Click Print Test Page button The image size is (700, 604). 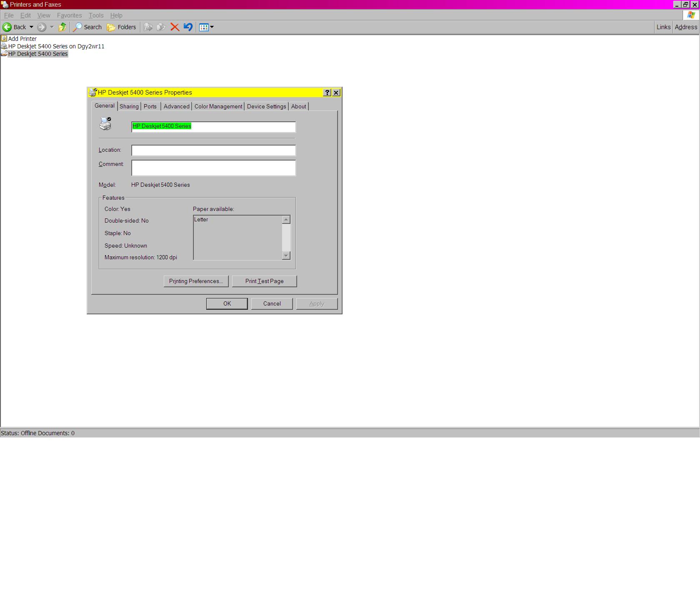click(x=265, y=281)
